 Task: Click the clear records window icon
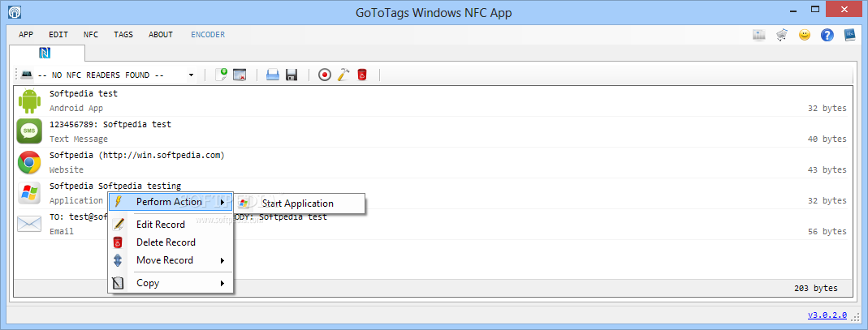coord(240,75)
